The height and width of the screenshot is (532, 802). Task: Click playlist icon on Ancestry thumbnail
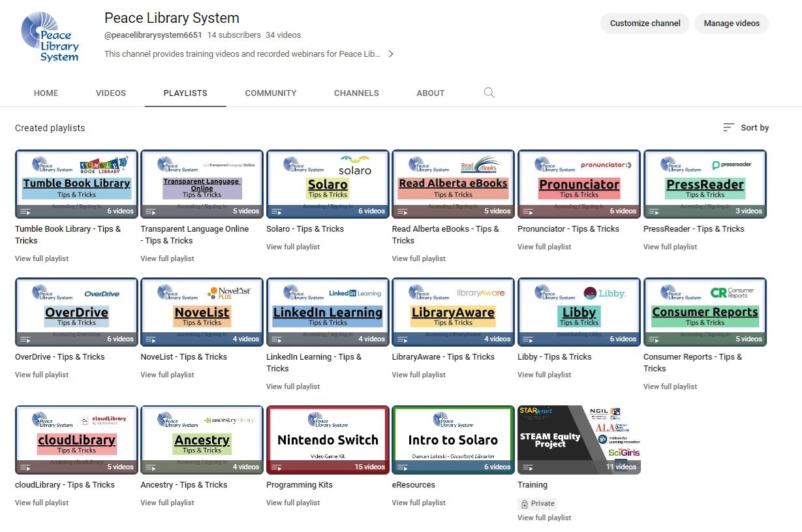point(151,467)
